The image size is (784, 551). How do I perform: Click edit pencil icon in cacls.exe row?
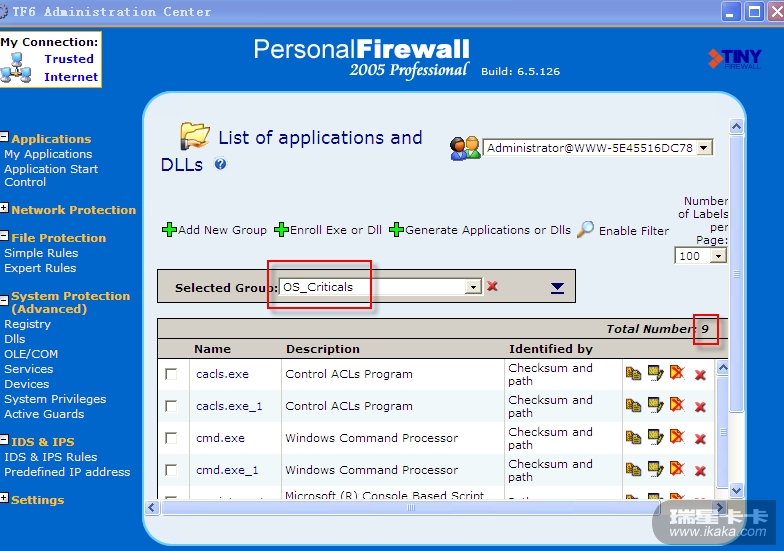click(x=655, y=373)
